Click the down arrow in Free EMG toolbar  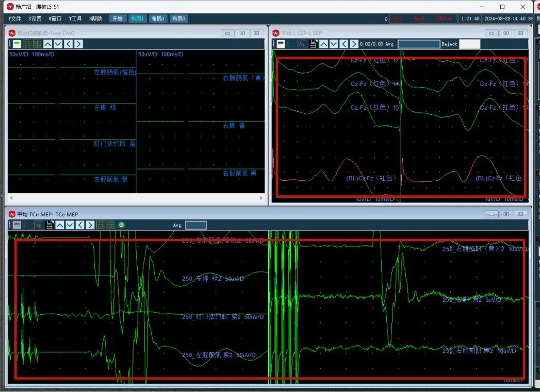(58, 44)
